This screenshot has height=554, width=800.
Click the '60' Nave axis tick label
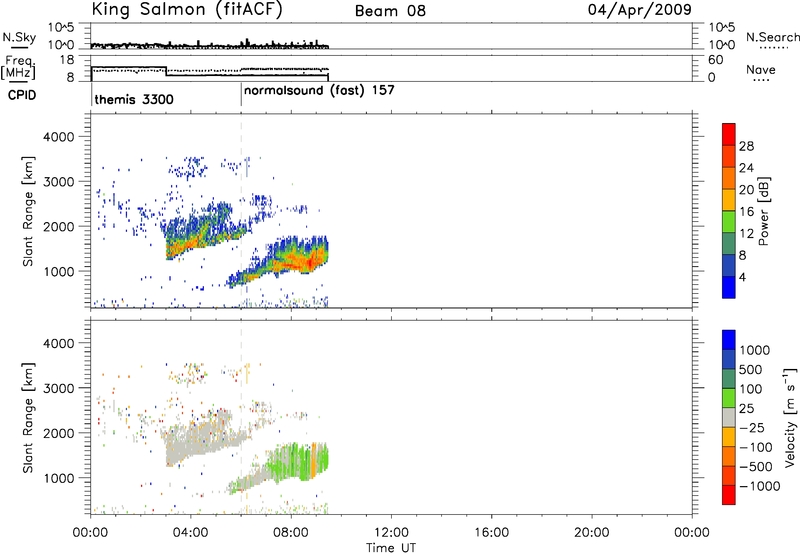tap(715, 60)
